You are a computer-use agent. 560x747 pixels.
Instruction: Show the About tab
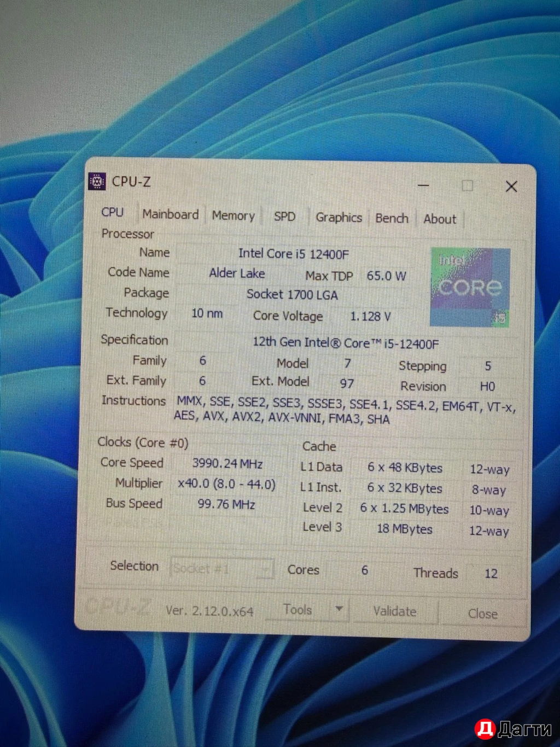coord(440,219)
